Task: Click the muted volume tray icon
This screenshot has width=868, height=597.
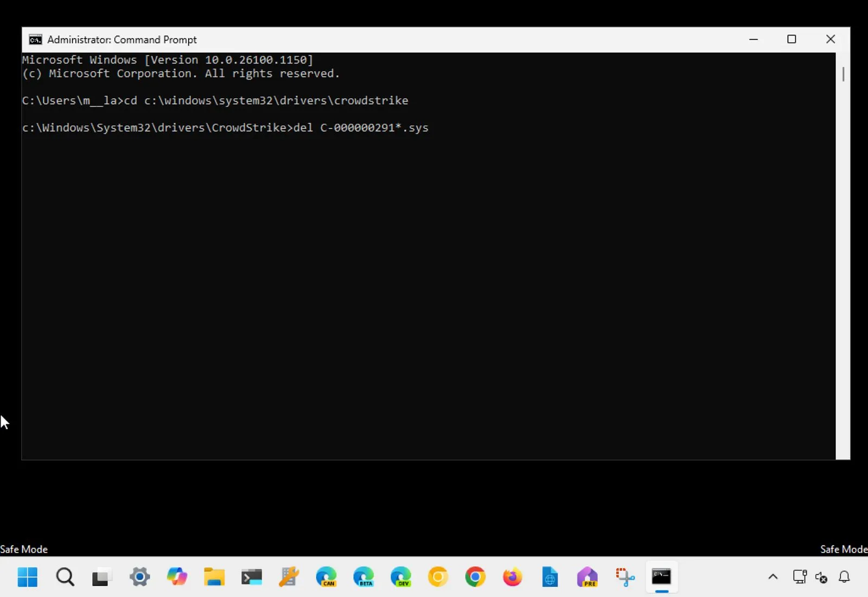Action: point(821,577)
